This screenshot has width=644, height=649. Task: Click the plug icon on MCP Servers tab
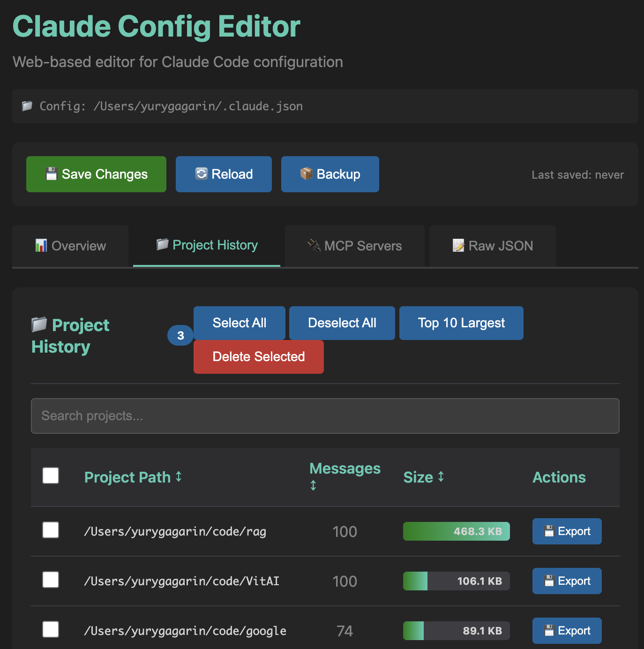(314, 245)
